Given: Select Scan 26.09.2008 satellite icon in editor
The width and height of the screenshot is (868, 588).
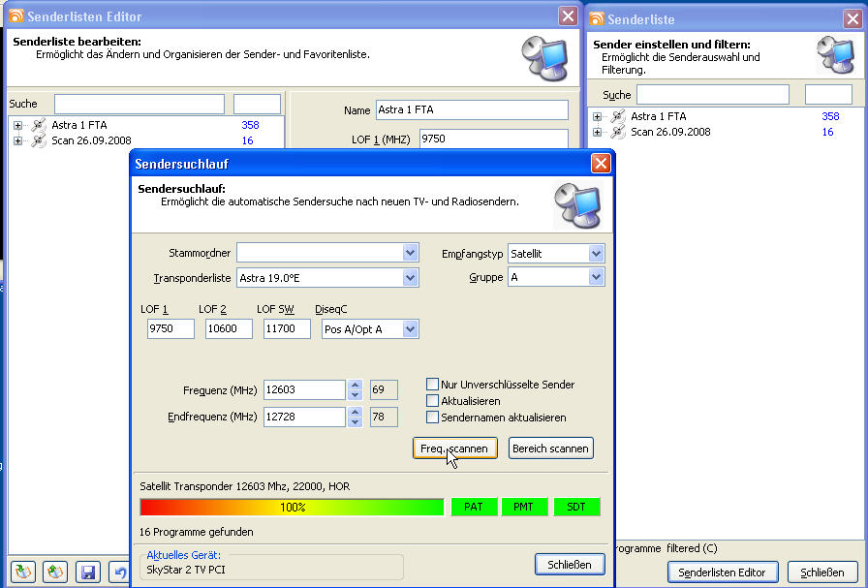Looking at the screenshot, I should 39,140.
